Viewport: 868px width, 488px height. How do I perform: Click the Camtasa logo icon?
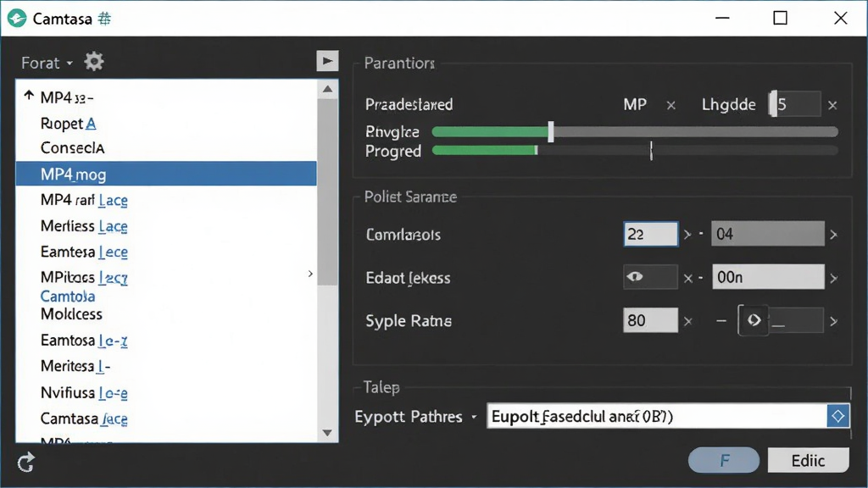[17, 19]
